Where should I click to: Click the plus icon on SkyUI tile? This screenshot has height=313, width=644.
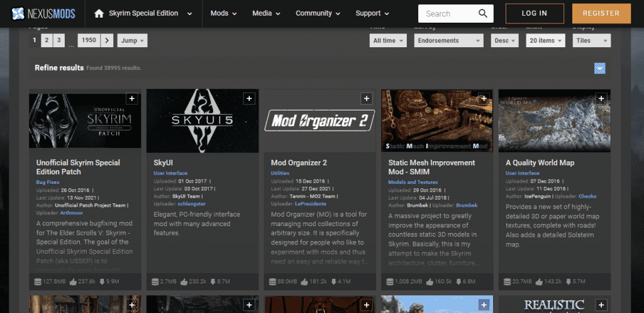[x=249, y=98]
